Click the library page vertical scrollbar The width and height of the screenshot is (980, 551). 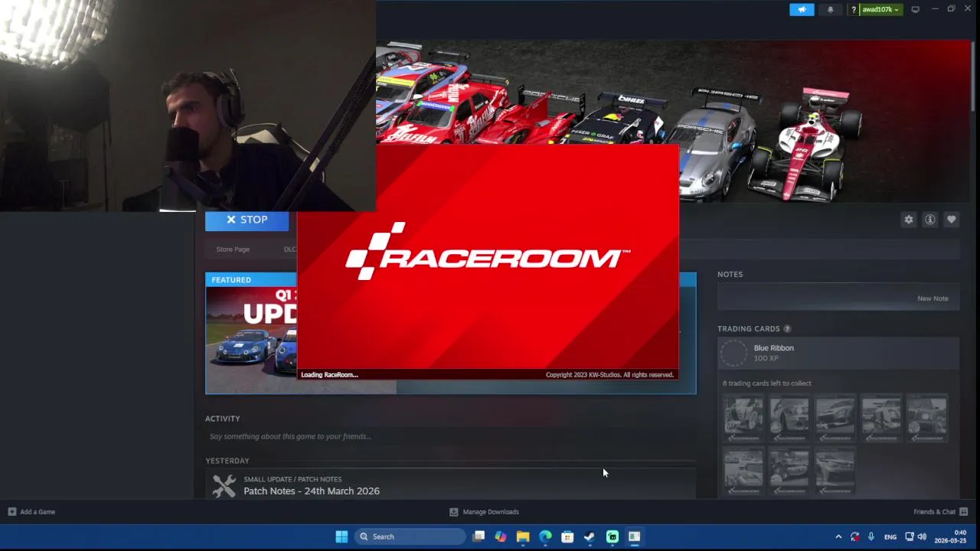(973, 77)
